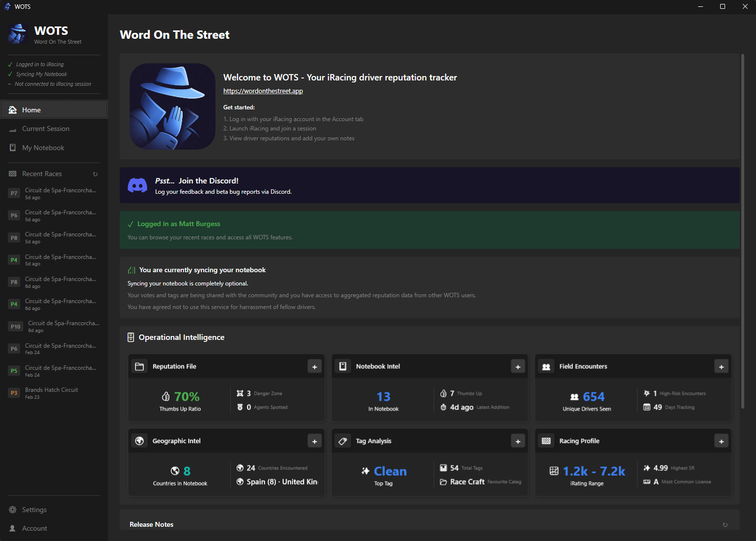This screenshot has height=541, width=756.
Task: Click the Reputation File folder icon
Action: click(x=139, y=366)
